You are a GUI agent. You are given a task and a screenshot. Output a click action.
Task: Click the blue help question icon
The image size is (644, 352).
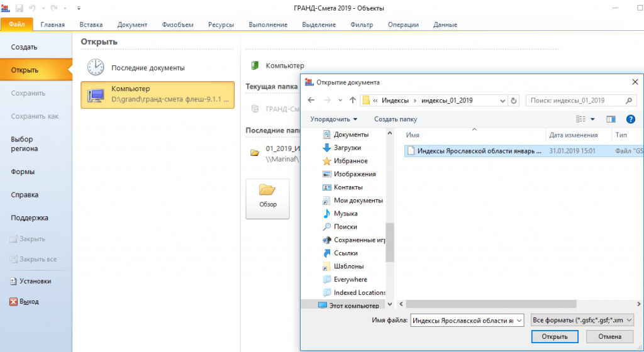tap(630, 119)
